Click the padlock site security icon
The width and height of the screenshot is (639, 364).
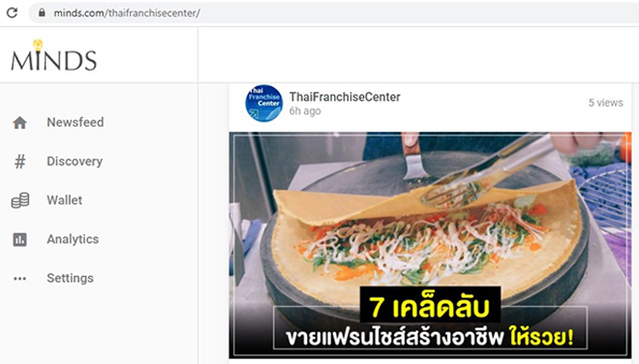pyautogui.click(x=42, y=13)
